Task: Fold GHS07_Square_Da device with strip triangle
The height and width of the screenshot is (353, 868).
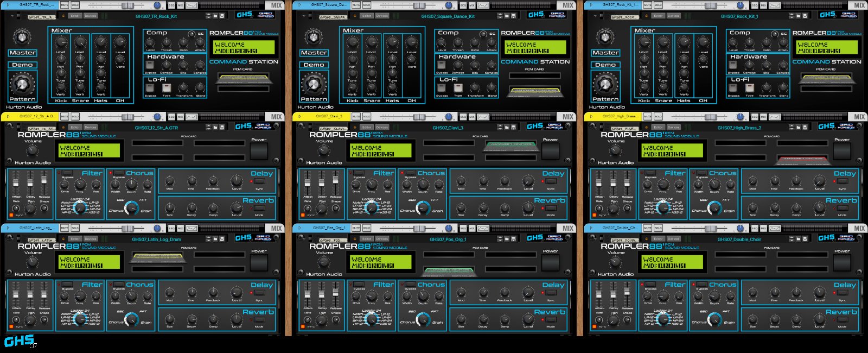Action: 299,5
